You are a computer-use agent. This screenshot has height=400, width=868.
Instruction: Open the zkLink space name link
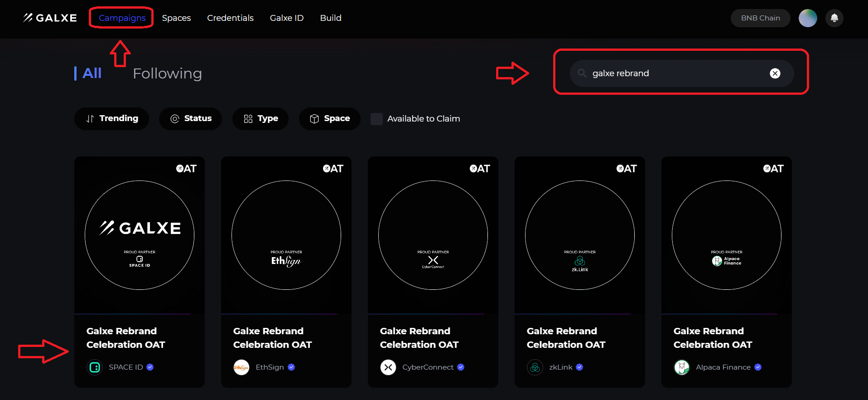pos(561,367)
